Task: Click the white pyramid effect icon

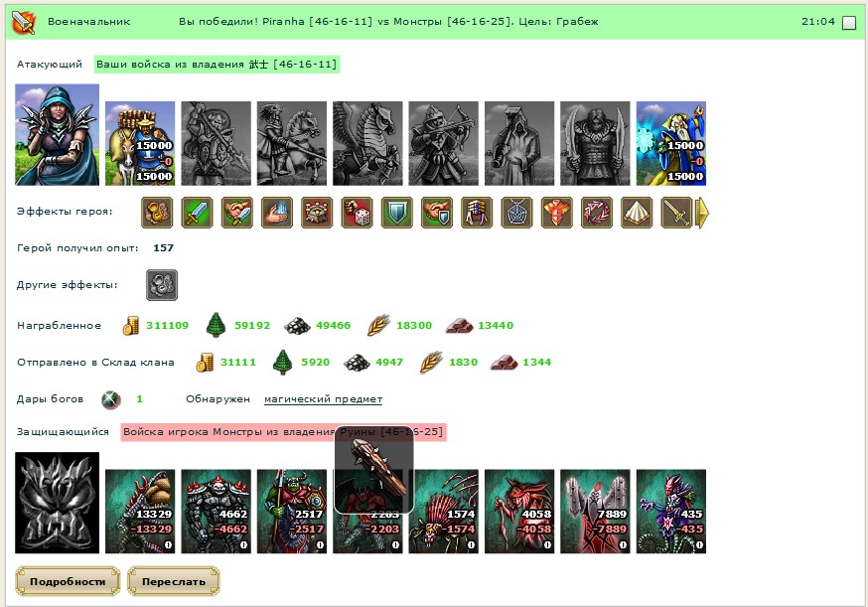Action: (637, 213)
